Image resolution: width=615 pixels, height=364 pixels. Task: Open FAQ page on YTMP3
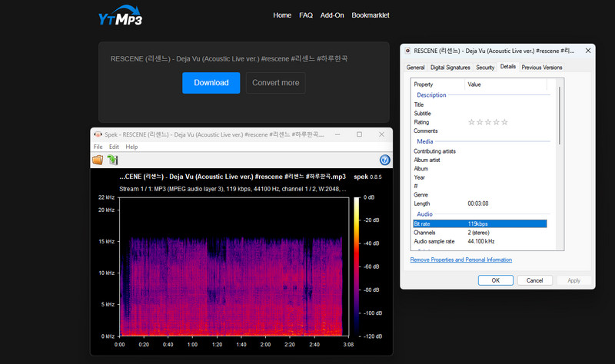click(306, 15)
